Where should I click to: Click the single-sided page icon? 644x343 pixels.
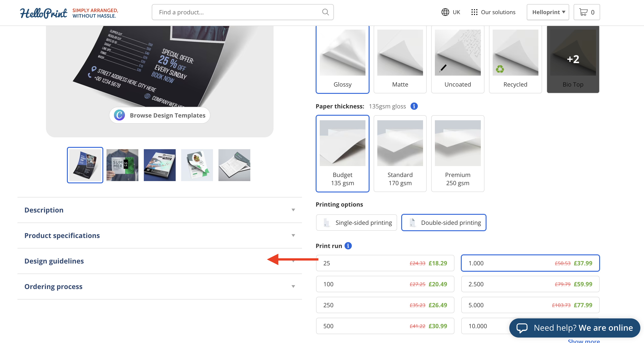[x=326, y=223]
